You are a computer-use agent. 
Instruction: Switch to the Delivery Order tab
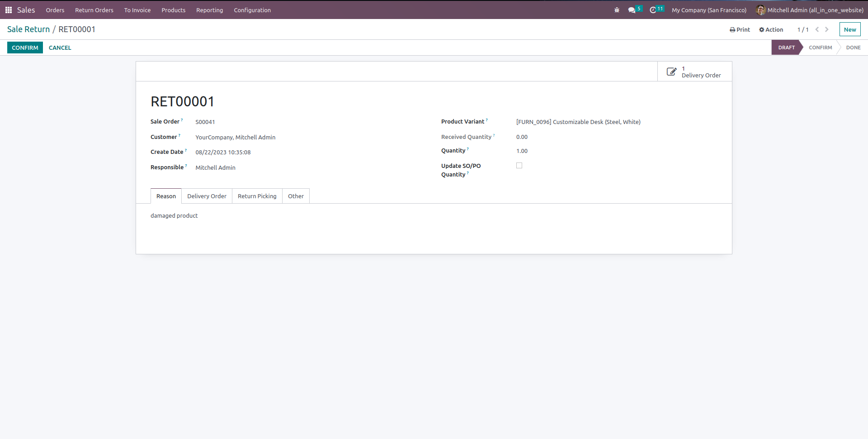coord(207,196)
